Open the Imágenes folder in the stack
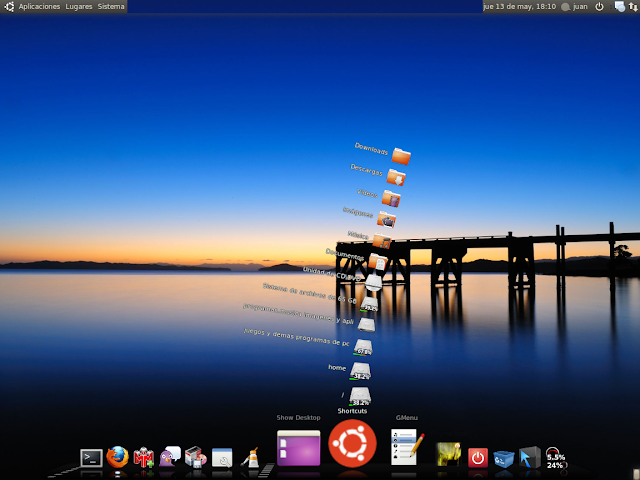The width and height of the screenshot is (640, 480). pyautogui.click(x=386, y=220)
